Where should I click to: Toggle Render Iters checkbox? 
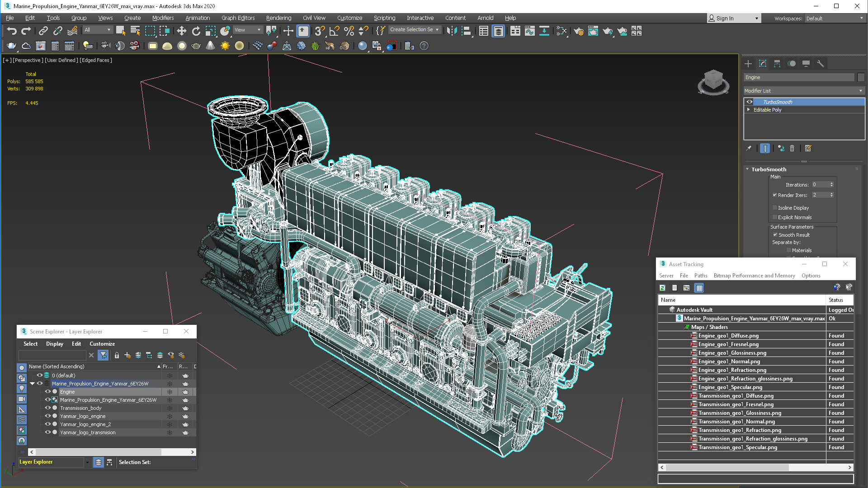775,195
